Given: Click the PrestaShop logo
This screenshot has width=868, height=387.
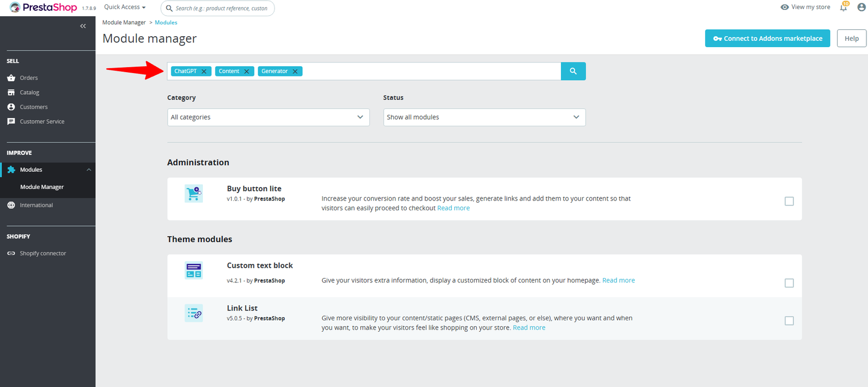Looking at the screenshot, I should pyautogui.click(x=43, y=8).
